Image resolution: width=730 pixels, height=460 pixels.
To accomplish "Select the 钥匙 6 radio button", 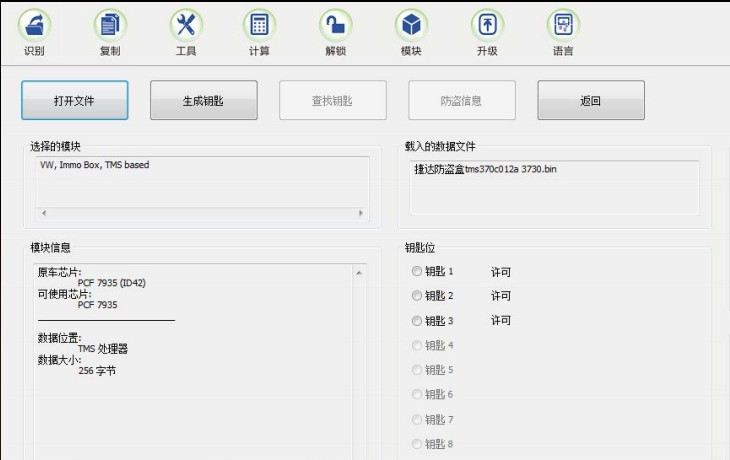I will coord(417,394).
